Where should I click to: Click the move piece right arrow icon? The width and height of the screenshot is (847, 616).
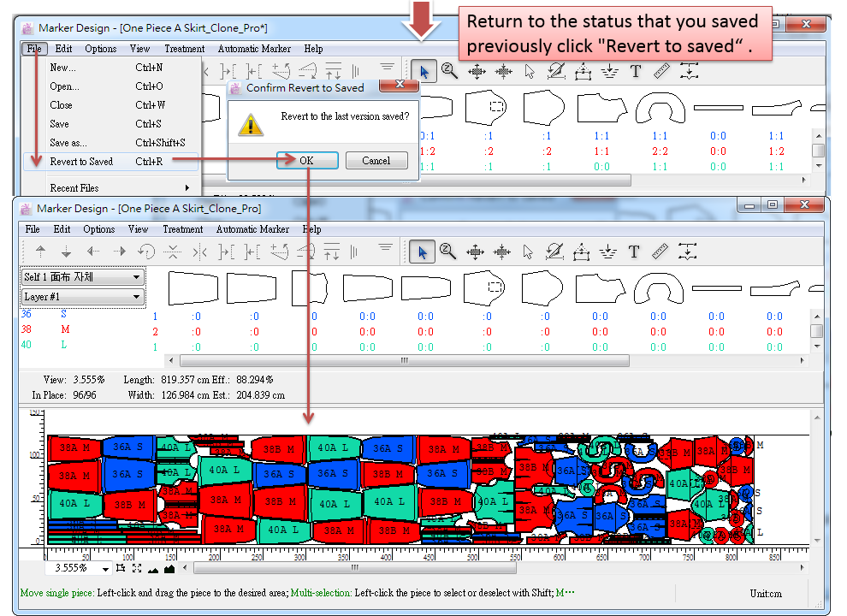tap(119, 252)
